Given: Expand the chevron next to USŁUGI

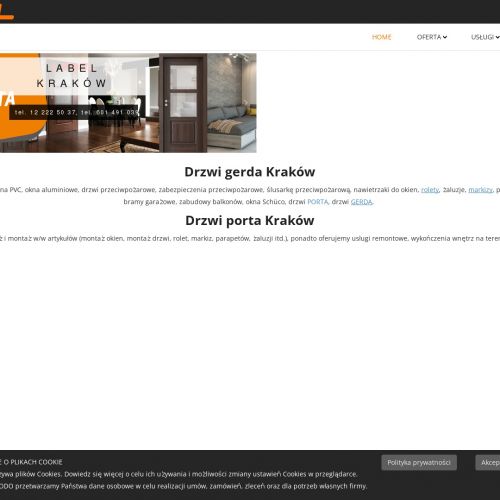Looking at the screenshot, I should tap(497, 37).
